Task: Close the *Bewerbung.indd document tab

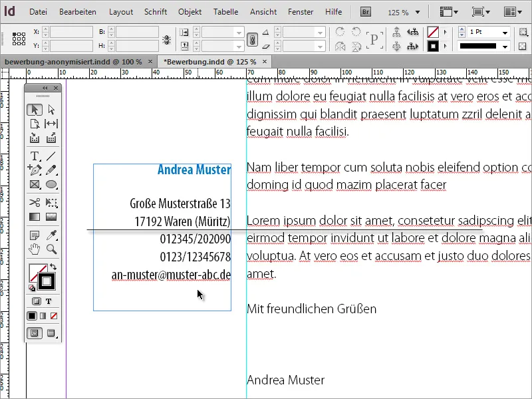Action: click(x=265, y=61)
